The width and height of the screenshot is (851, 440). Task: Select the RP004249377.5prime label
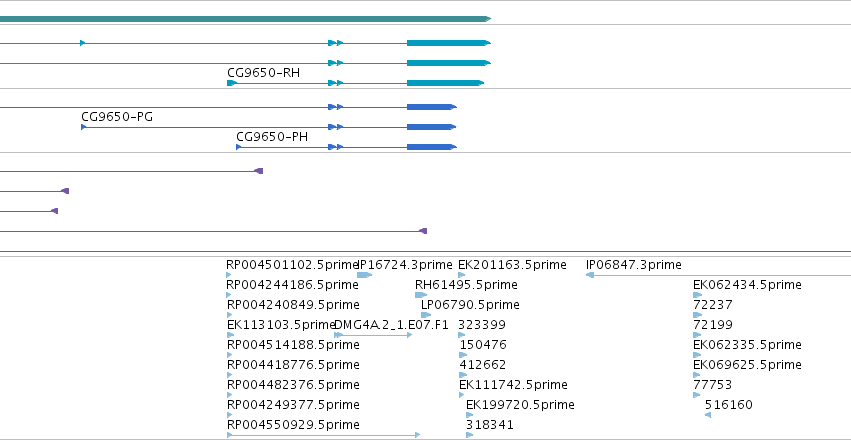click(x=293, y=405)
